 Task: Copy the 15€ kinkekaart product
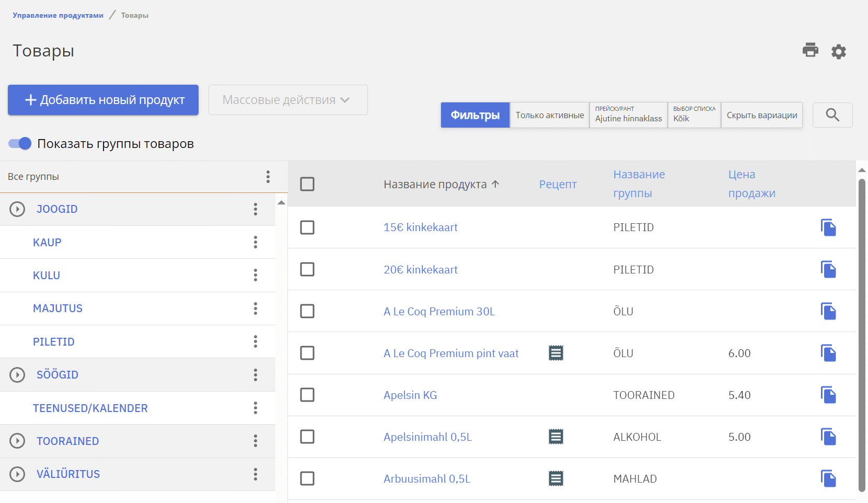[828, 227]
